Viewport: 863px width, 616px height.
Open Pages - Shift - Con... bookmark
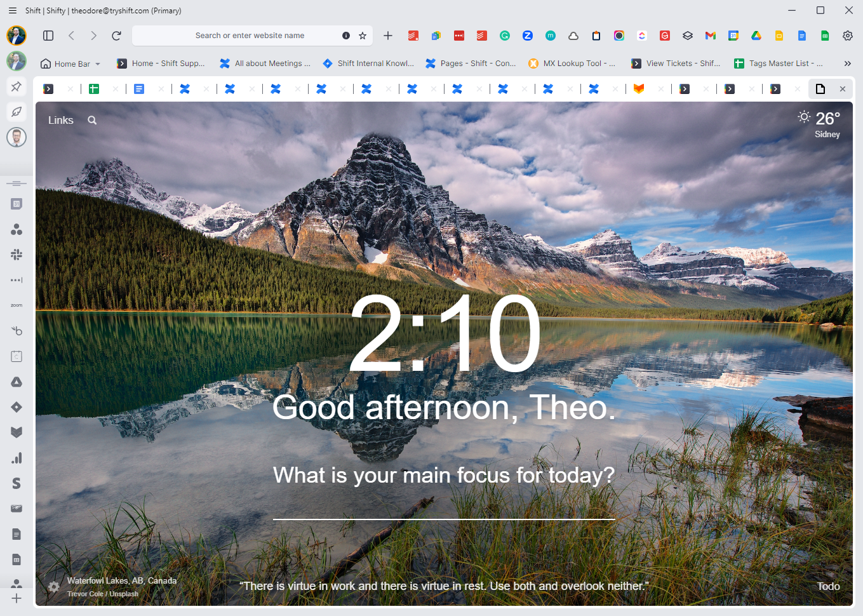[x=471, y=64]
